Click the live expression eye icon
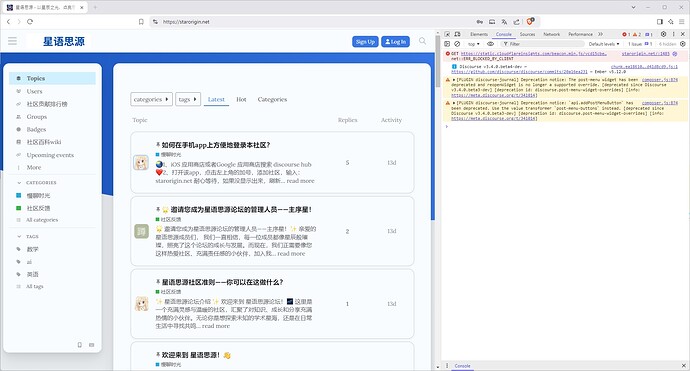 point(490,44)
